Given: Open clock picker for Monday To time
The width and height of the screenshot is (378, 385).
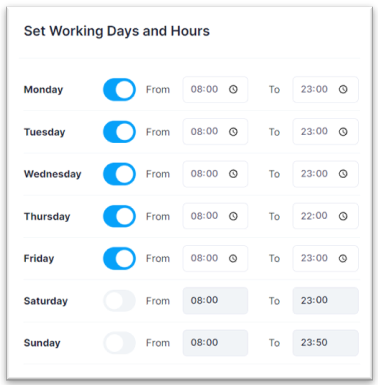Looking at the screenshot, I should (343, 89).
